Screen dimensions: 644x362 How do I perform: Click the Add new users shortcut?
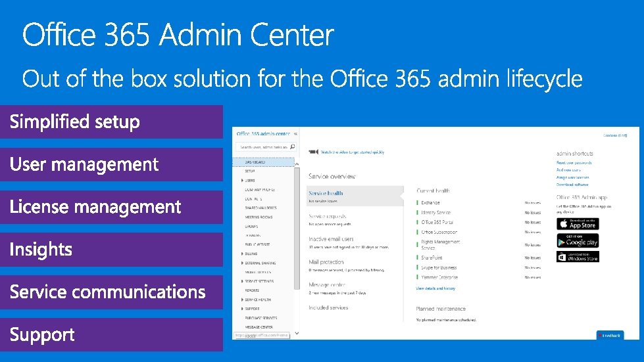(568, 170)
